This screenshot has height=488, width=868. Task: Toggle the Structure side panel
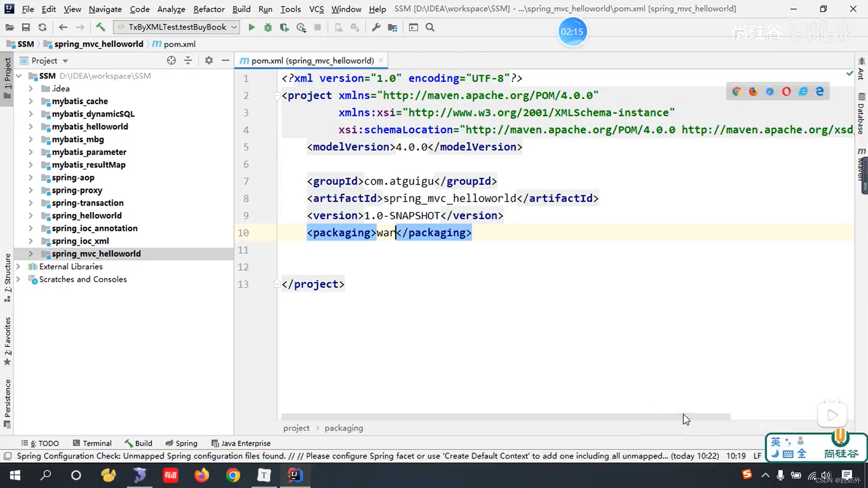(7, 277)
